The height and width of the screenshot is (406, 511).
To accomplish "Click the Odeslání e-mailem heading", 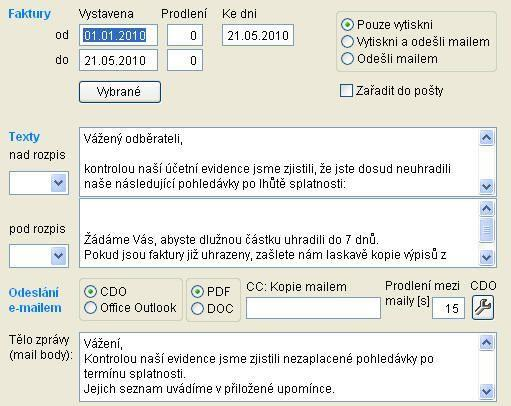I will (x=35, y=300).
